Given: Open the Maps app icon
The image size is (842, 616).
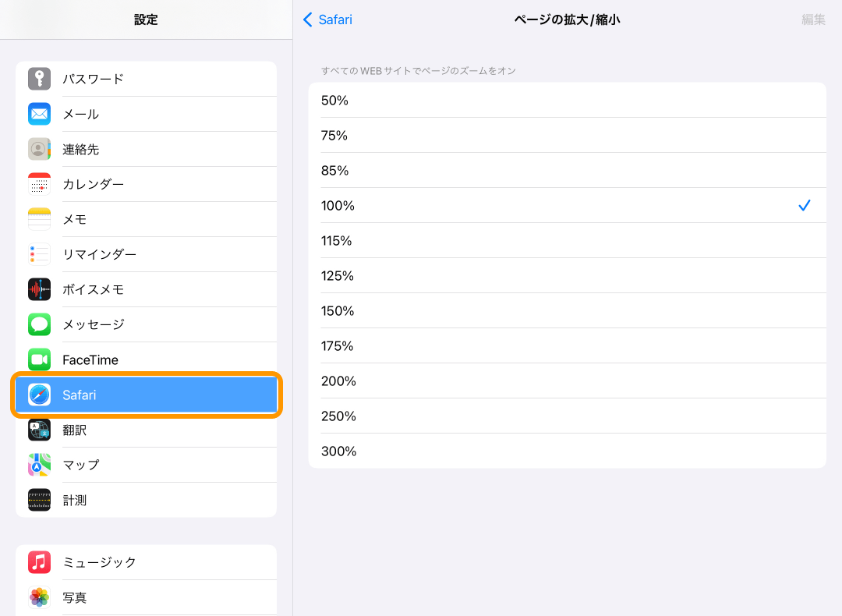Looking at the screenshot, I should [x=40, y=465].
